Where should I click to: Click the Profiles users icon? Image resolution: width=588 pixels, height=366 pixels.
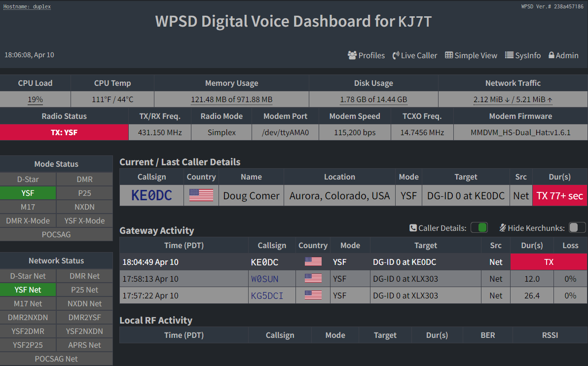click(352, 55)
